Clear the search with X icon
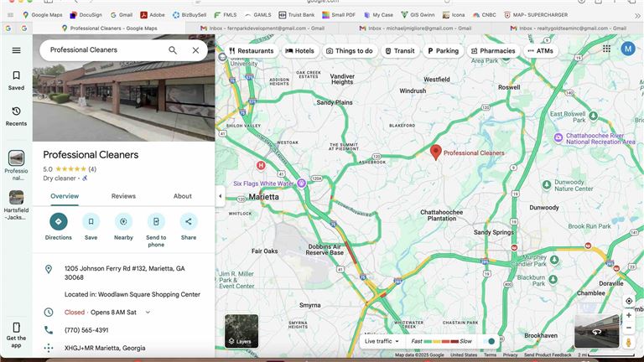The height and width of the screenshot is (362, 644). tap(195, 50)
